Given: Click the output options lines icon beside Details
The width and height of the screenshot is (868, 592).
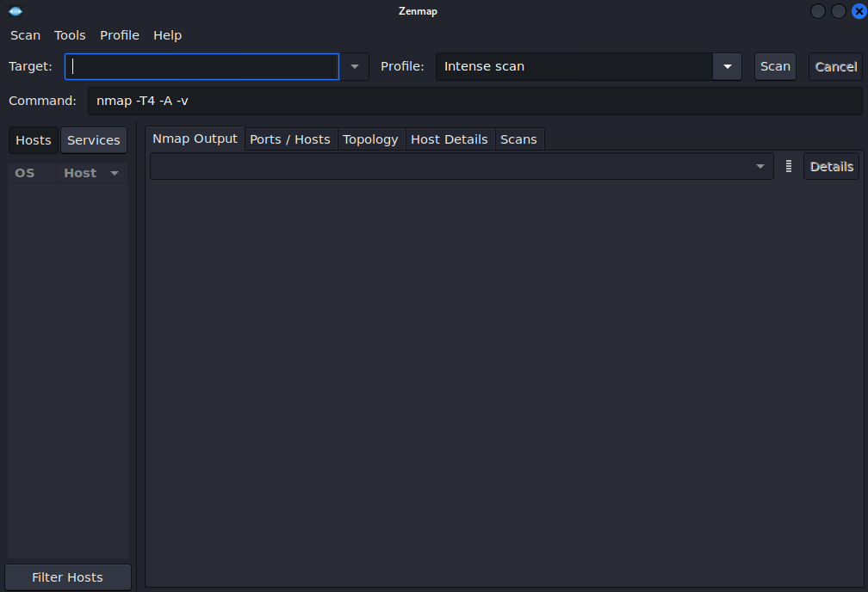Looking at the screenshot, I should [788, 167].
